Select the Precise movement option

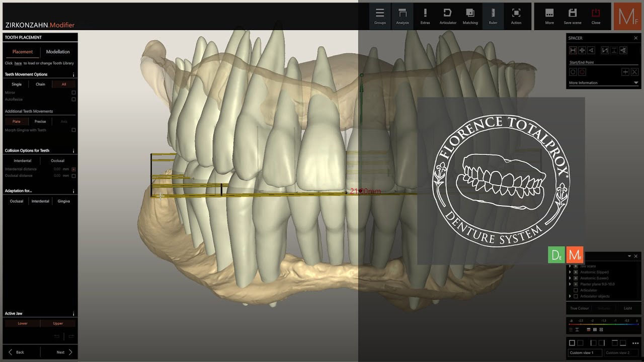(x=40, y=121)
